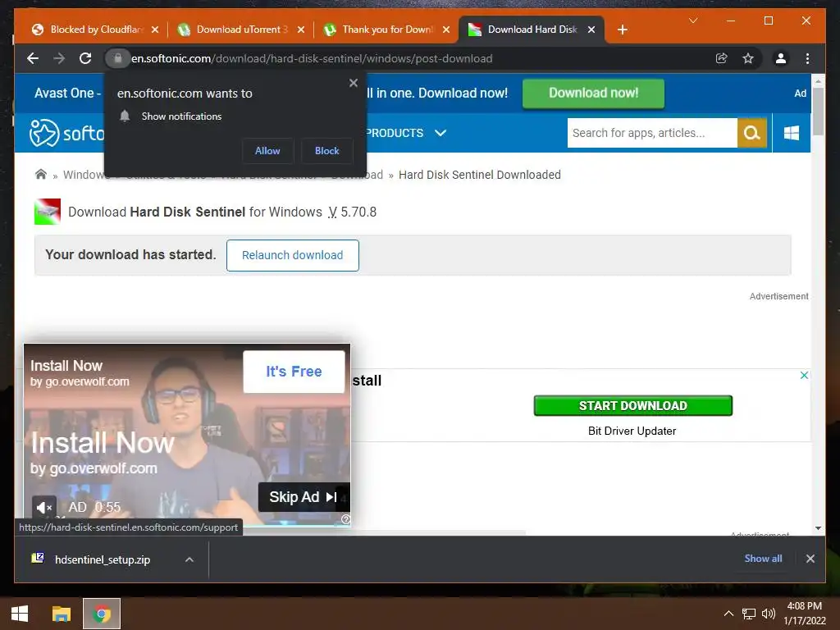Click the share page icon in address bar
This screenshot has width=840, height=630.
click(x=722, y=58)
